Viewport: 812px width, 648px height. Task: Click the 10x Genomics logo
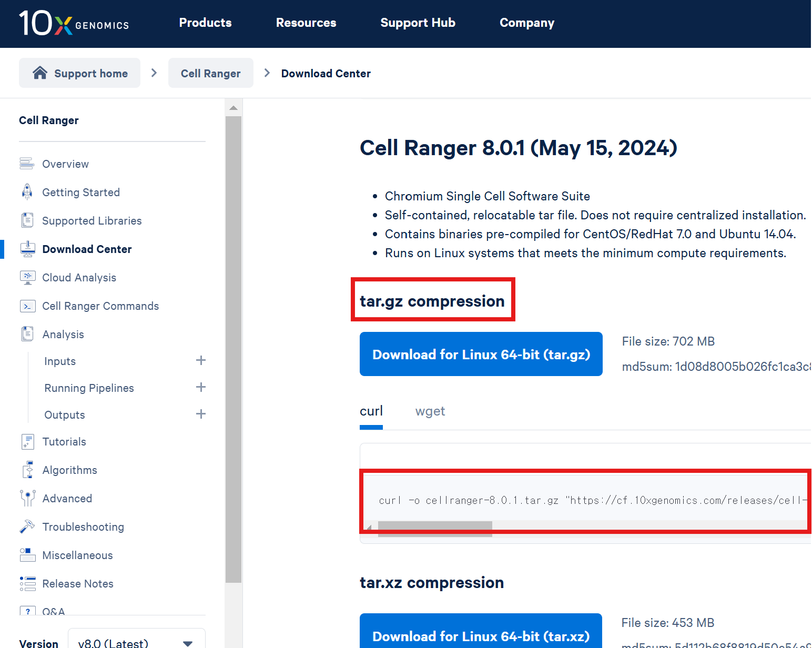point(74,23)
